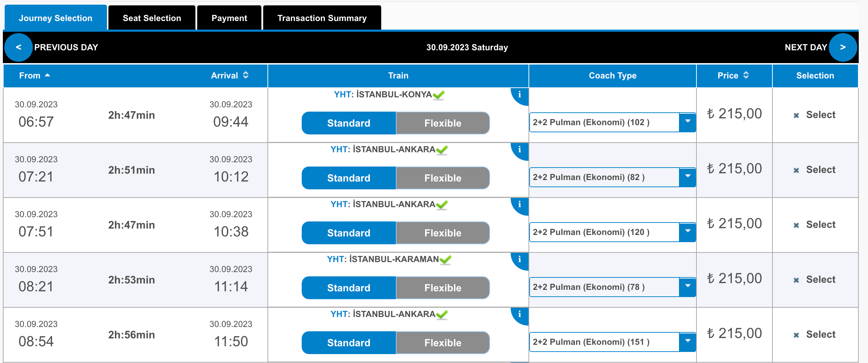
Task: Open info icon for İstanbul-Karaman train
Action: (520, 260)
